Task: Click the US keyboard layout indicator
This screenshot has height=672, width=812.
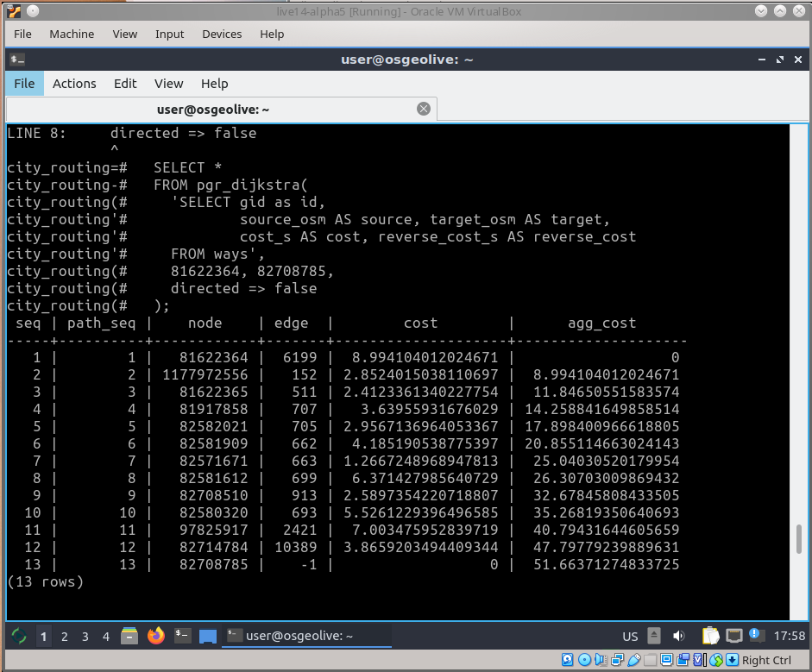Action: [630, 637]
